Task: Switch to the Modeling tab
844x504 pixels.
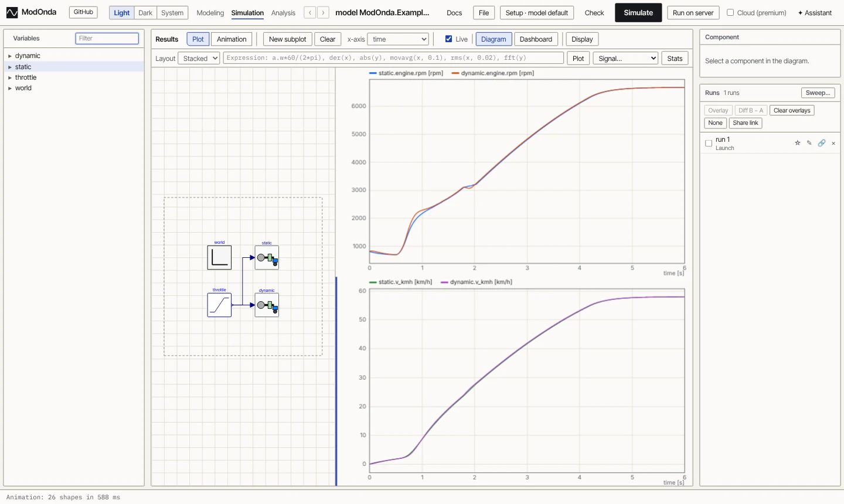Action: (210, 12)
